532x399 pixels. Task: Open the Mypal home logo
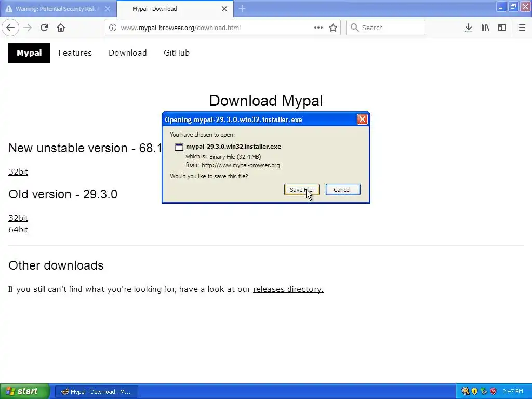29,52
